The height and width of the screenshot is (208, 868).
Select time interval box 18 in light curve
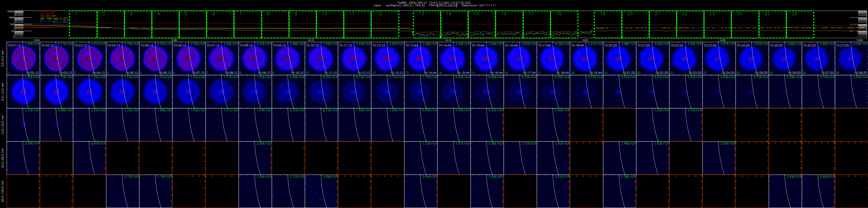(564, 24)
